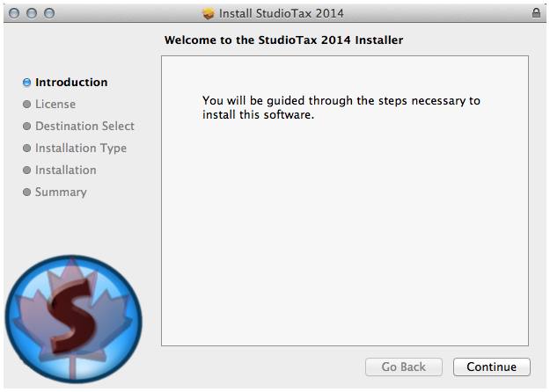Select the Summary step label

coord(61,192)
